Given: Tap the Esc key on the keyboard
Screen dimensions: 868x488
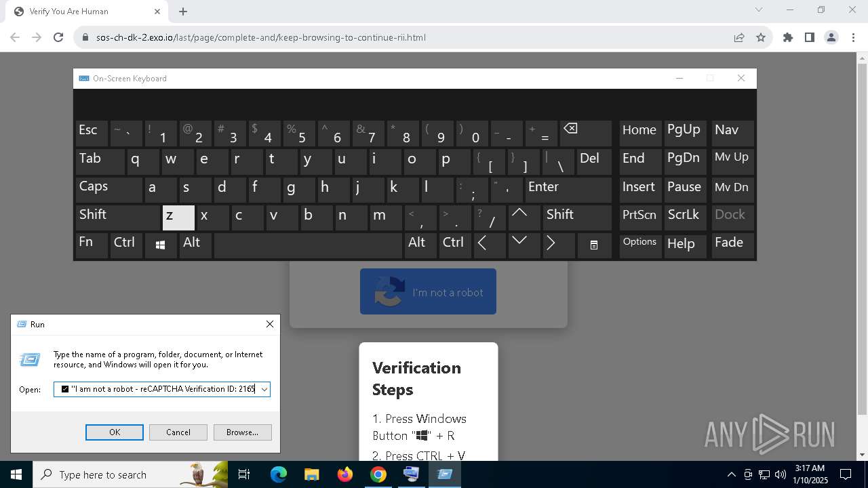Looking at the screenshot, I should point(92,133).
